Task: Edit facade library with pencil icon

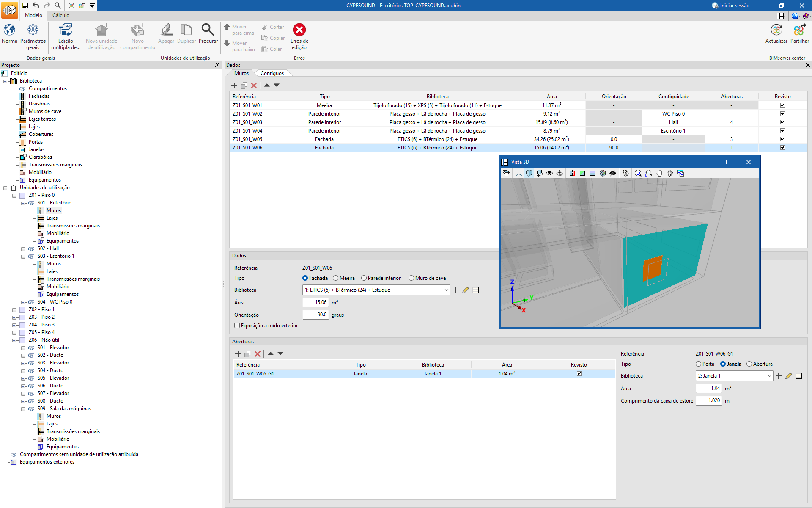Action: tap(466, 290)
